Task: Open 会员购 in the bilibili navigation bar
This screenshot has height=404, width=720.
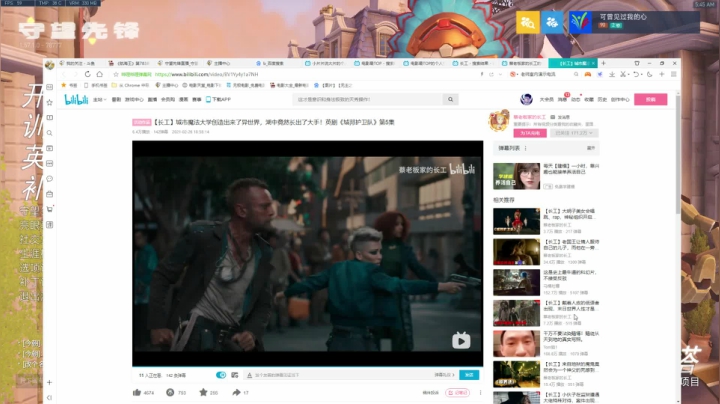Action: (168, 100)
